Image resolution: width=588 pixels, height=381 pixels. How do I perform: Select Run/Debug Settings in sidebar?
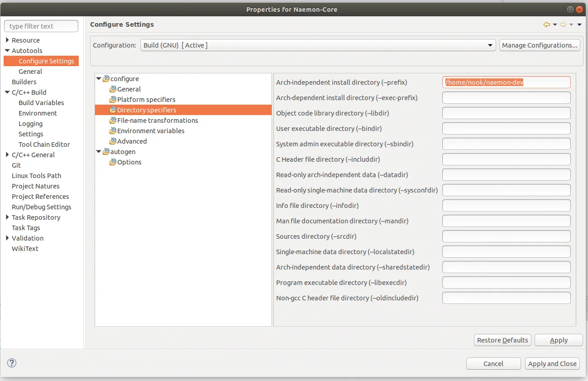(42, 207)
